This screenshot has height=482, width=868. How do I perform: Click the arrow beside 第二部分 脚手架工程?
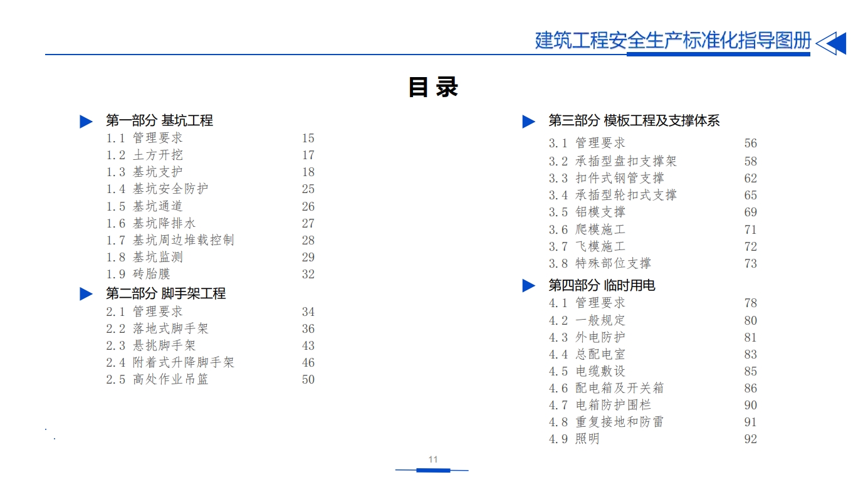pos(86,294)
